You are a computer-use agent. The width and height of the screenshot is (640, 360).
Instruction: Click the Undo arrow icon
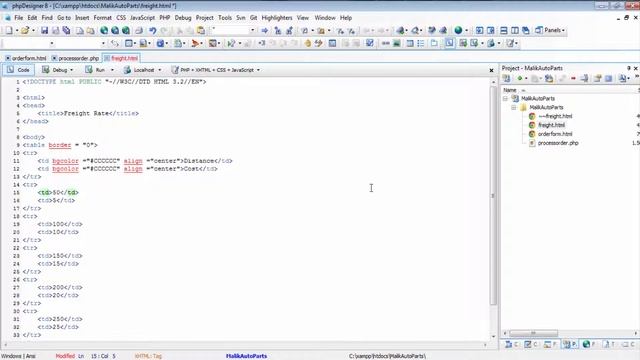click(152, 30)
